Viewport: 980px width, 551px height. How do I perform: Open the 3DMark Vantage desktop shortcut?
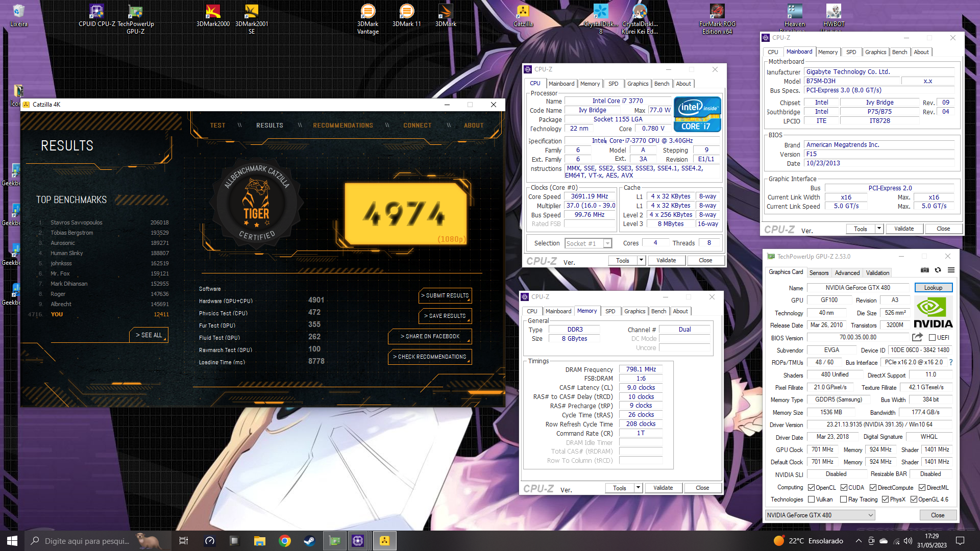[368, 19]
